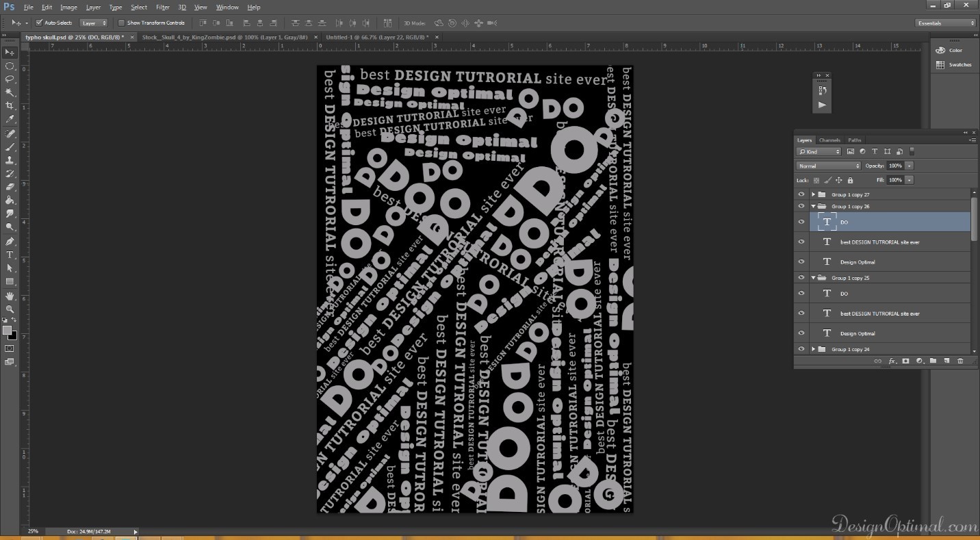The height and width of the screenshot is (540, 980).
Task: Open the Kind filter dropdown
Action: [819, 151]
